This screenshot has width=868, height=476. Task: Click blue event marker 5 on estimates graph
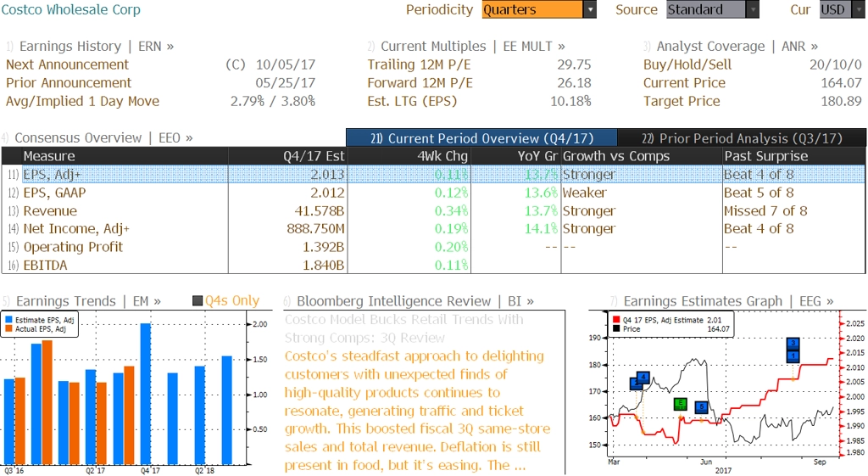pos(701,407)
